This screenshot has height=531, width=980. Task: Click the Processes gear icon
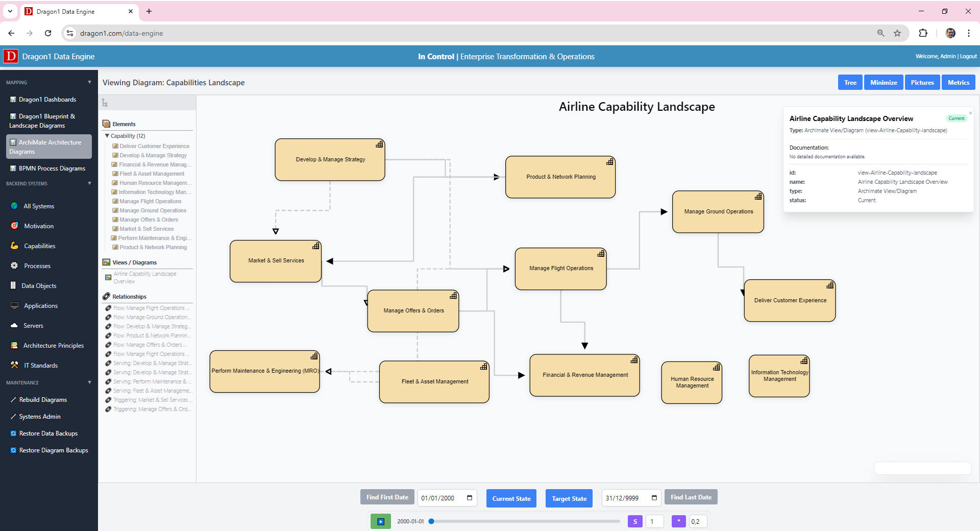14,265
